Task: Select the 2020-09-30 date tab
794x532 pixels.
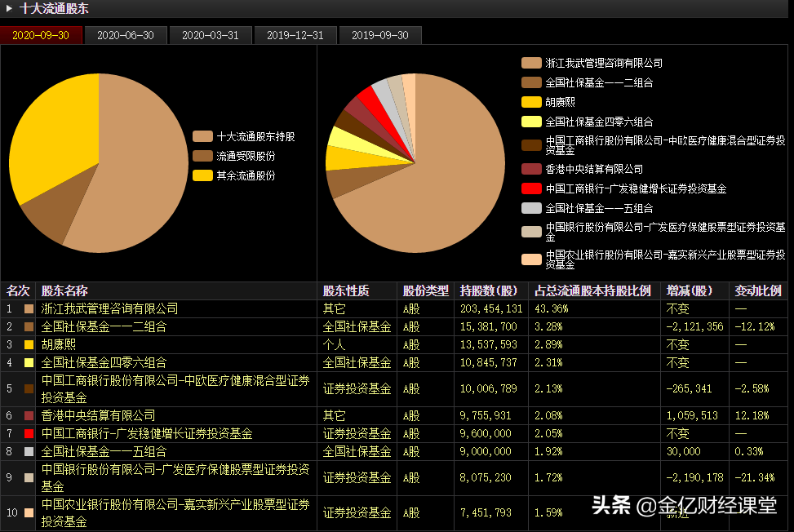Action: tap(41, 35)
